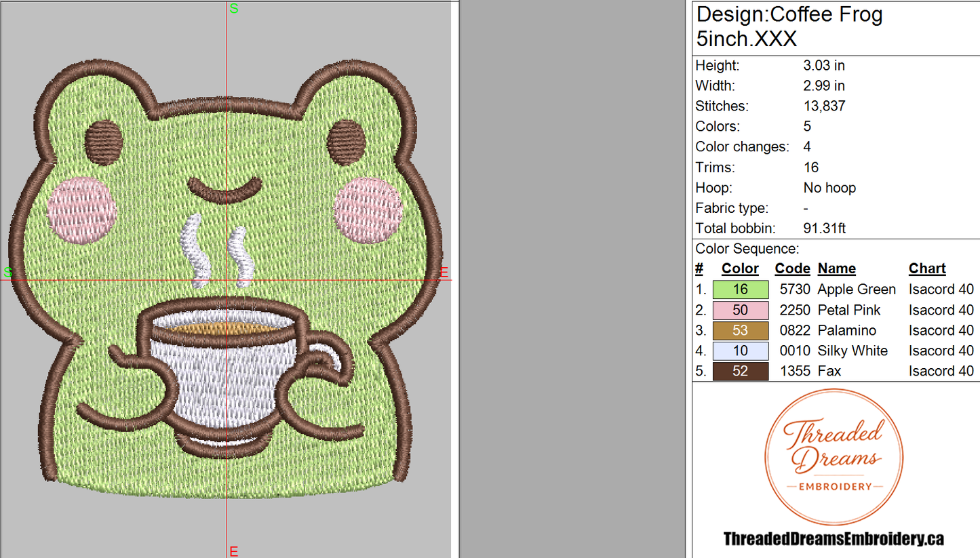The image size is (980, 558).
Task: Click the Silky White thread name
Action: 852,351
